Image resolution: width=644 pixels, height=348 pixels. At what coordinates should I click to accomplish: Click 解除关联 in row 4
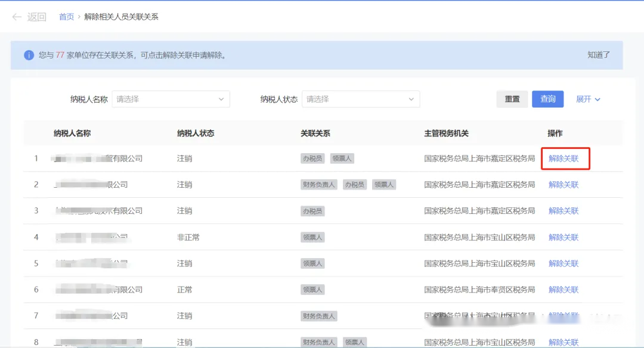[x=563, y=237]
